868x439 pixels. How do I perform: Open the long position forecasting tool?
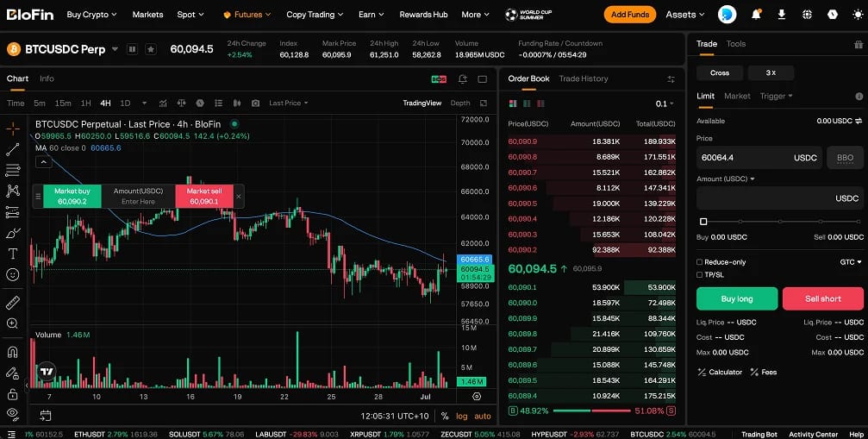point(13,212)
